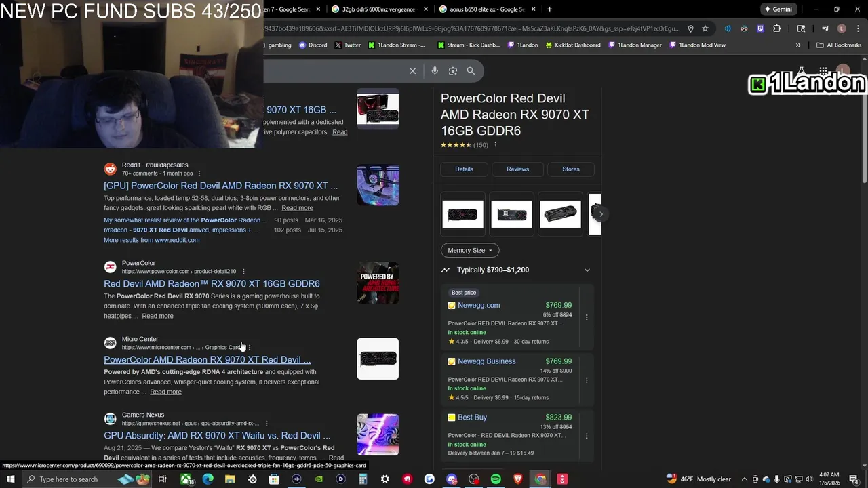Click first product image thumbnail
Image resolution: width=868 pixels, height=488 pixels.
[462, 214]
